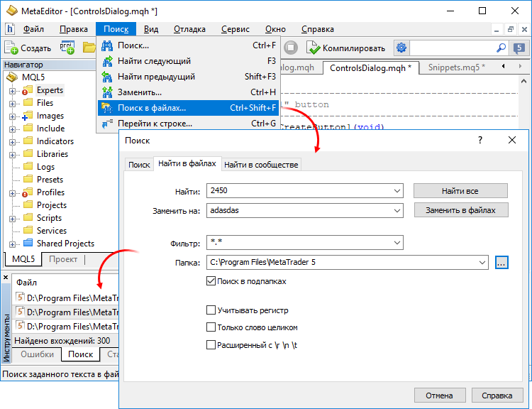
Task: Click the toolbar quick search input box
Action: click(x=453, y=48)
